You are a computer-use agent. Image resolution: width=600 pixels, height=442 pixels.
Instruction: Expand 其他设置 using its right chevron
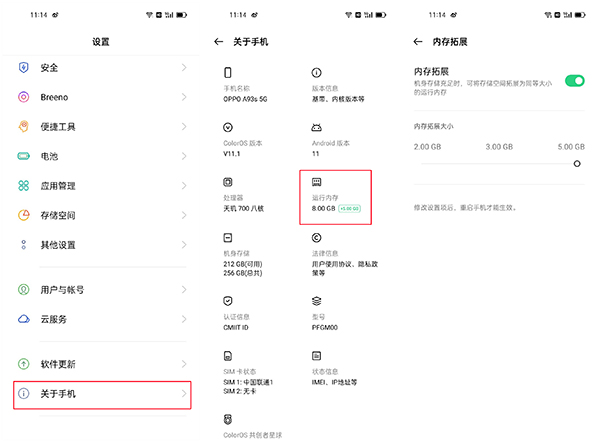pos(184,245)
